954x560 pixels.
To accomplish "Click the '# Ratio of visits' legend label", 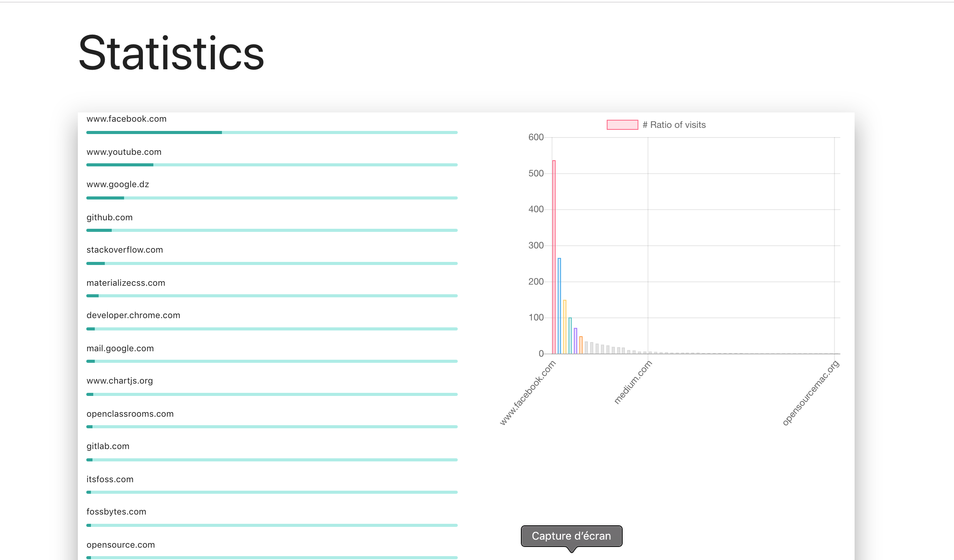I will pos(674,125).
